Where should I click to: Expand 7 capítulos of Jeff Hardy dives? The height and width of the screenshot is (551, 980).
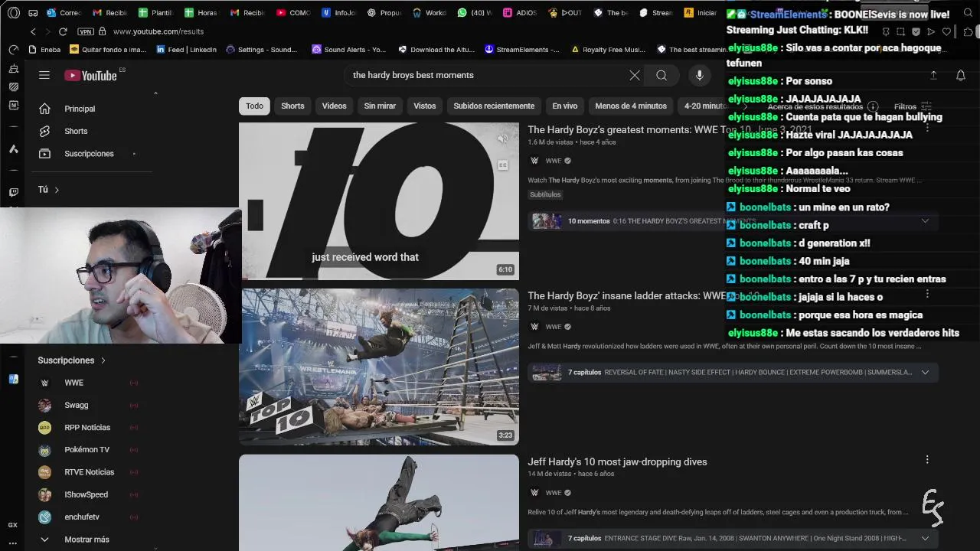[925, 538]
